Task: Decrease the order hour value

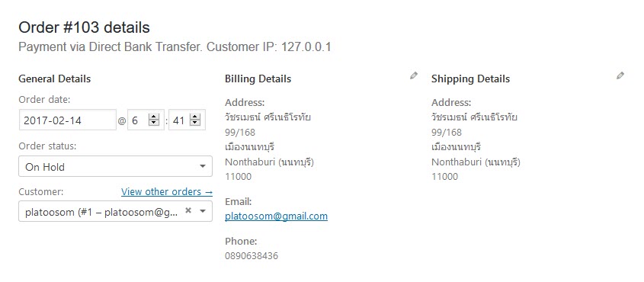Action: pos(154,123)
